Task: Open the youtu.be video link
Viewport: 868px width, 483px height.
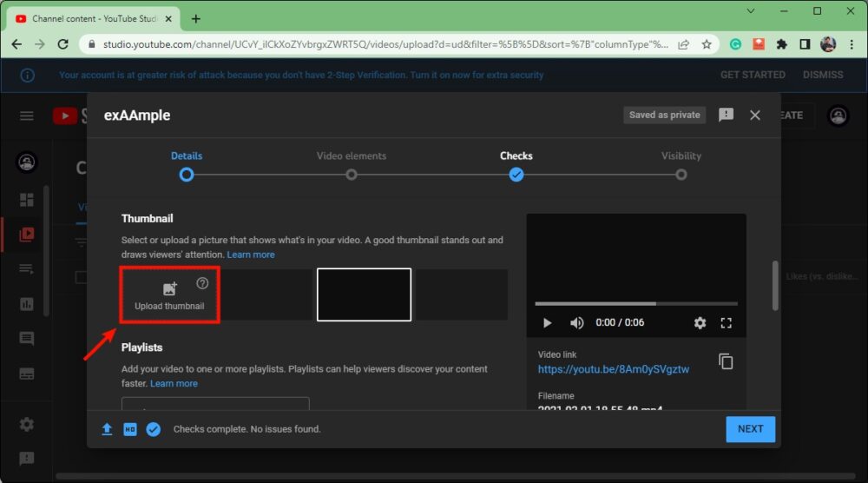Action: (613, 369)
